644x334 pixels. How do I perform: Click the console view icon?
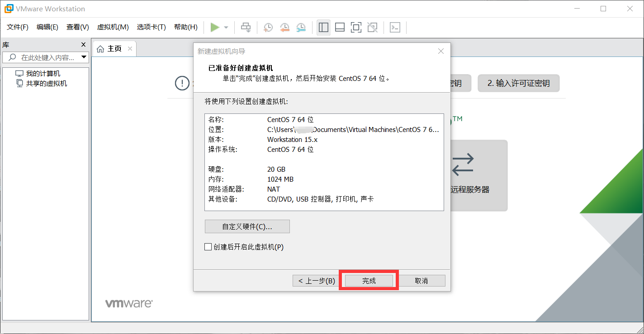point(395,28)
